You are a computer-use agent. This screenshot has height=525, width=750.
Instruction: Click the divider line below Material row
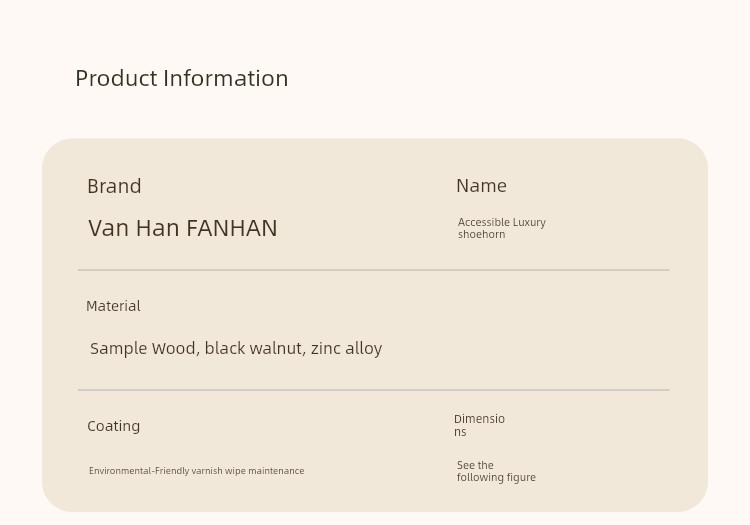tap(374, 390)
